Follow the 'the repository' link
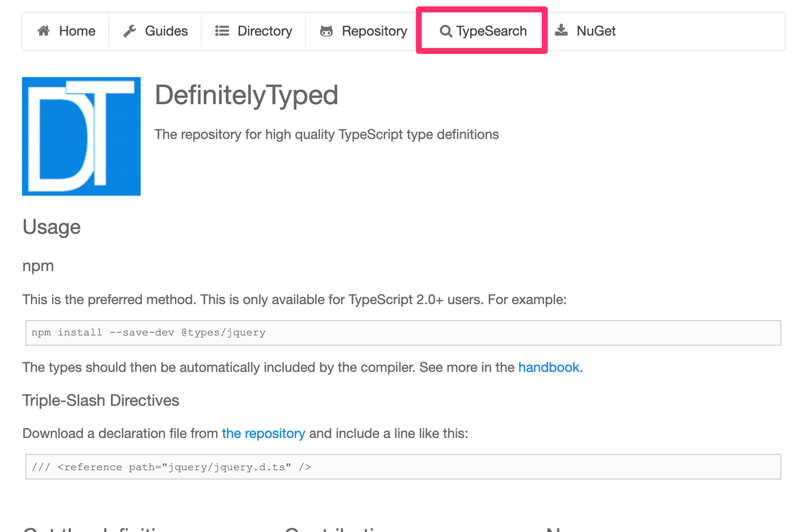The height and width of the screenshot is (532, 811). point(264,433)
